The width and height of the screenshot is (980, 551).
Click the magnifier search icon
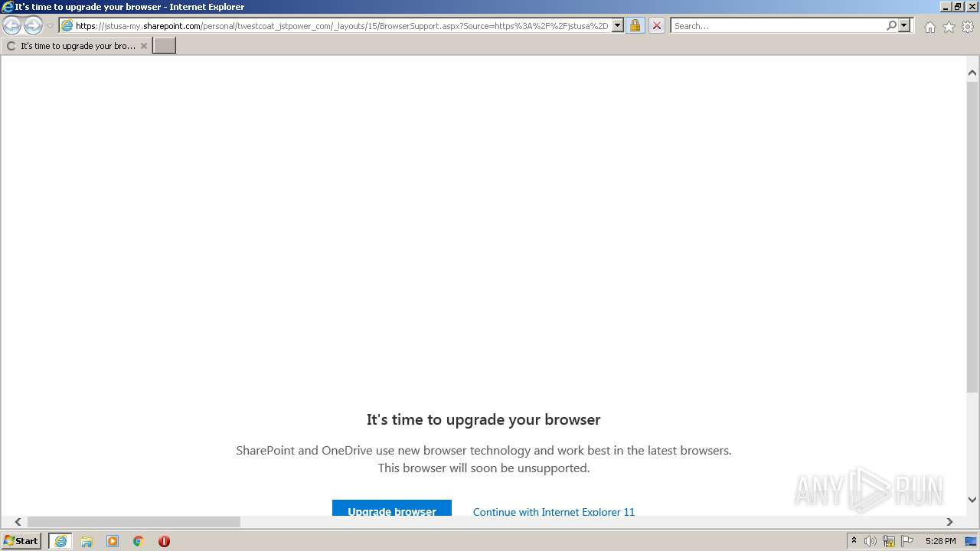click(x=891, y=26)
